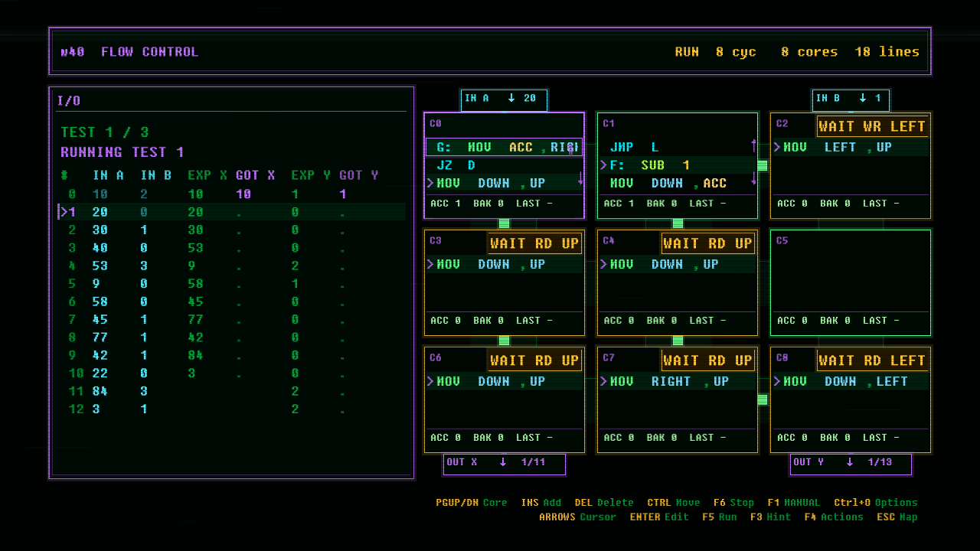Select MOV DOWN, UP line in C6
The height and width of the screenshot is (551, 980).
(504, 381)
